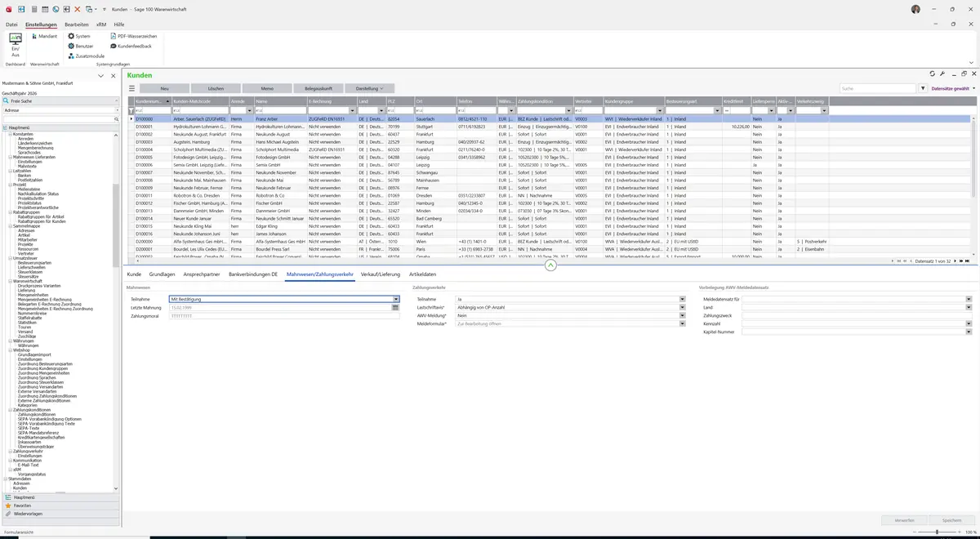Close the left navigation panel
This screenshot has height=539, width=980.
point(113,75)
